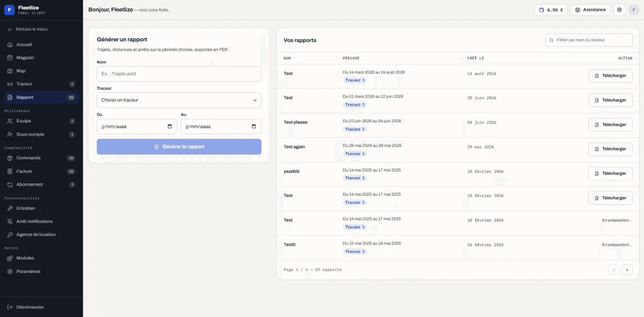Image resolution: width=644 pixels, height=317 pixels.
Task: Click Traceur 1 tag in yazebiii row
Action: [x=355, y=178]
